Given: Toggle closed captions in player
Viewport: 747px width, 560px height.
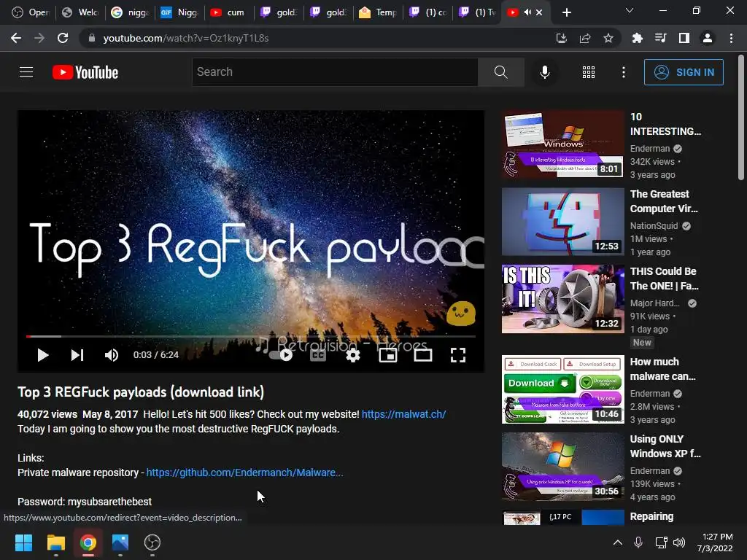Looking at the screenshot, I should (x=318, y=355).
